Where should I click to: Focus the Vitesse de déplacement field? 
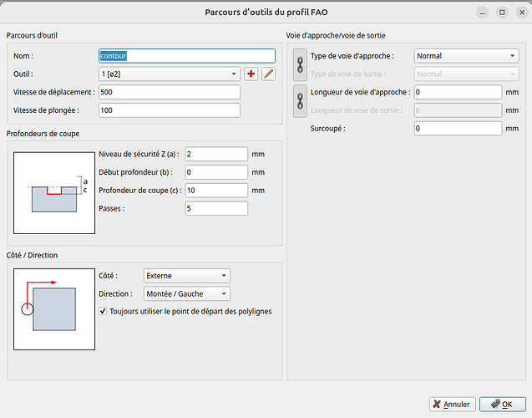click(169, 92)
